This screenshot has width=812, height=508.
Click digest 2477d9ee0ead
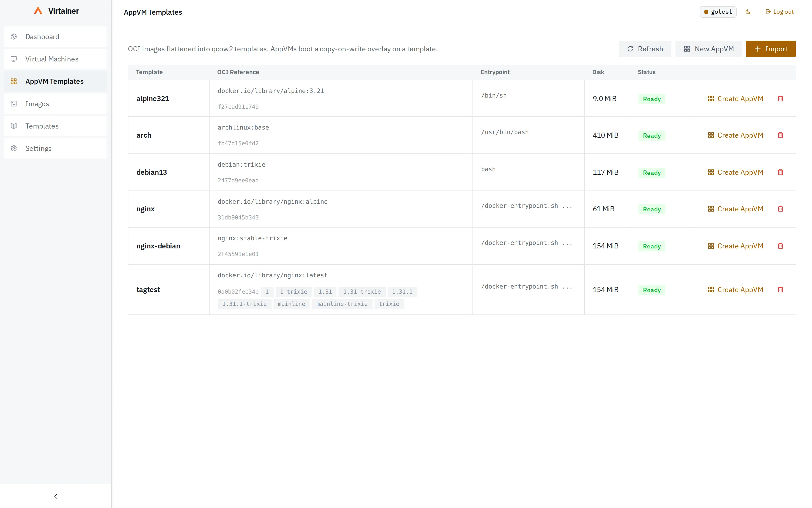pos(238,180)
